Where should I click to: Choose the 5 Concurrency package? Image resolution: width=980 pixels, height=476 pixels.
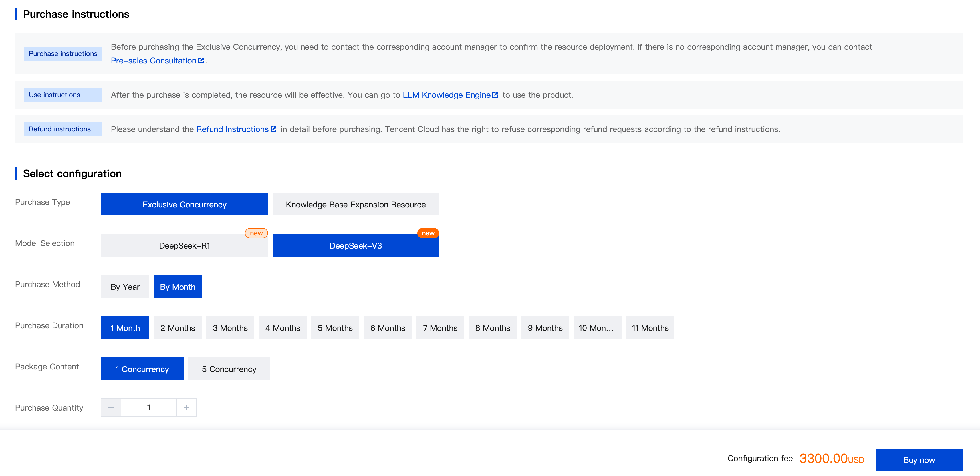pos(229,369)
